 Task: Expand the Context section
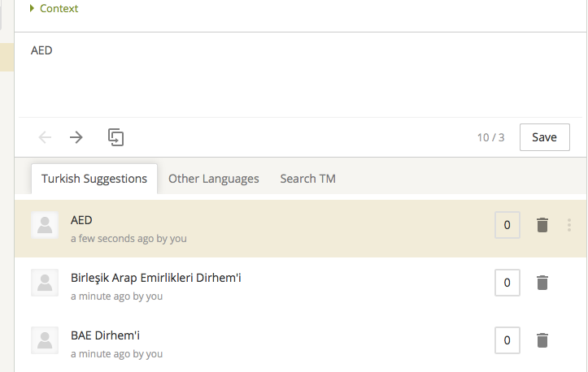click(x=54, y=8)
